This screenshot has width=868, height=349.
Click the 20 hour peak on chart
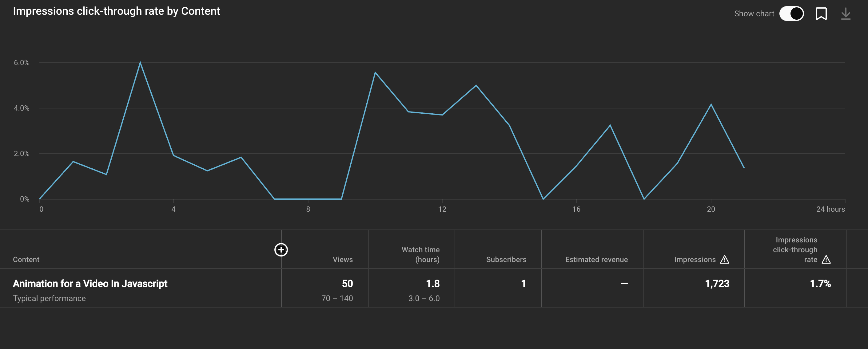pyautogui.click(x=711, y=105)
